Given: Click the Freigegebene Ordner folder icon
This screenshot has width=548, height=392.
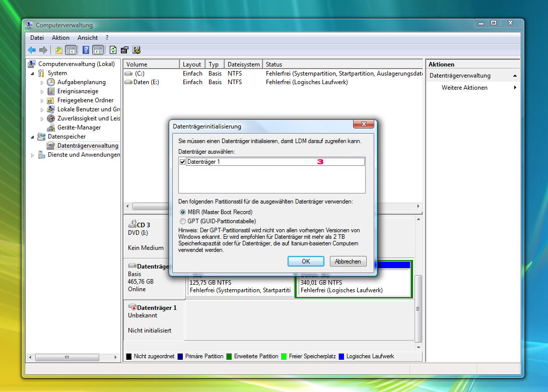Looking at the screenshot, I should (51, 100).
